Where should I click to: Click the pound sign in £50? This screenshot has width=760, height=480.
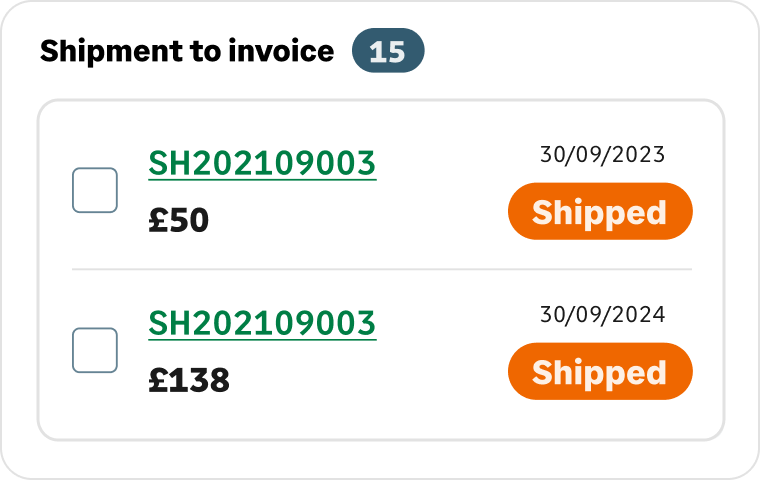[158, 221]
